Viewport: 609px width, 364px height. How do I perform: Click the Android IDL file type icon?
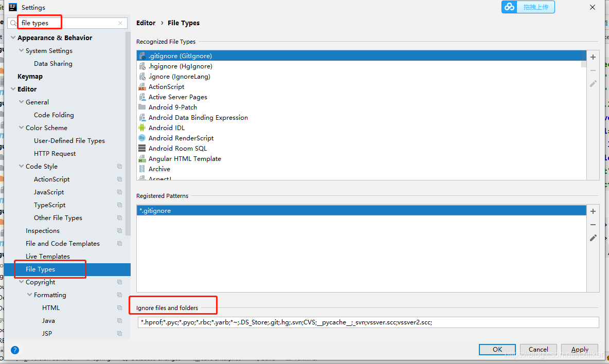pos(142,128)
